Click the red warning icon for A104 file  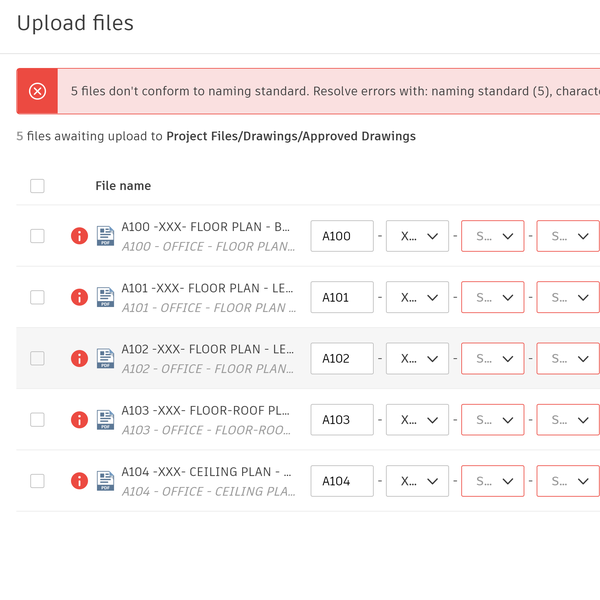coord(79,481)
